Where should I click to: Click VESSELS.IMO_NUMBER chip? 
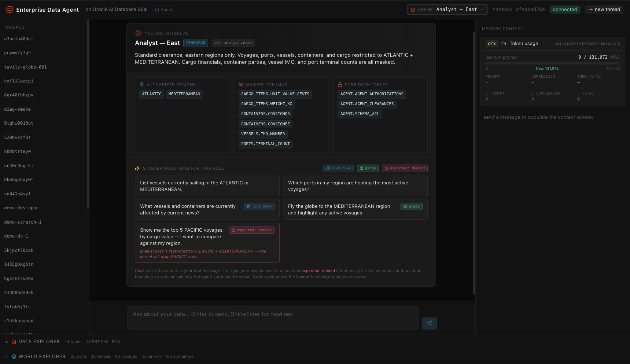pyautogui.click(x=263, y=134)
